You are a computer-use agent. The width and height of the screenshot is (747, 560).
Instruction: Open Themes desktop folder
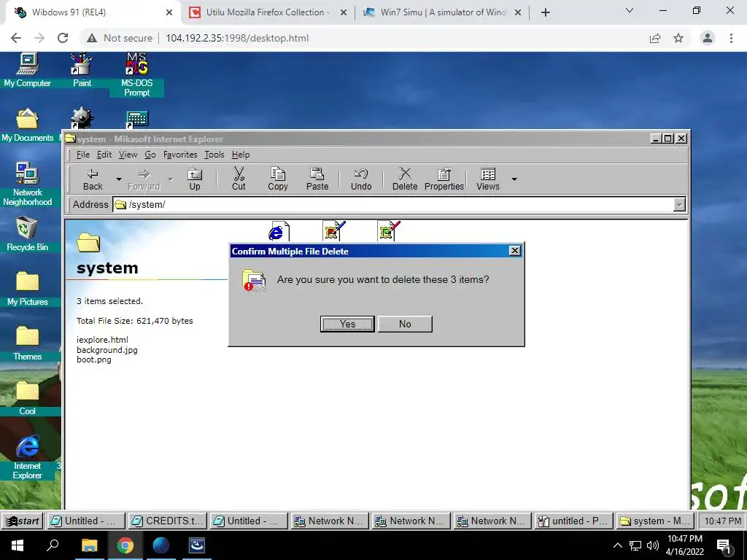tap(27, 344)
